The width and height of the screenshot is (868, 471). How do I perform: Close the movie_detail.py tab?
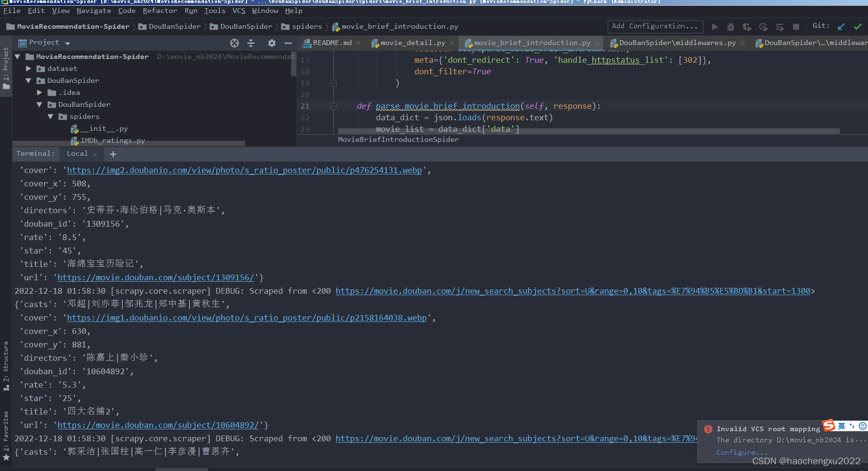(452, 43)
